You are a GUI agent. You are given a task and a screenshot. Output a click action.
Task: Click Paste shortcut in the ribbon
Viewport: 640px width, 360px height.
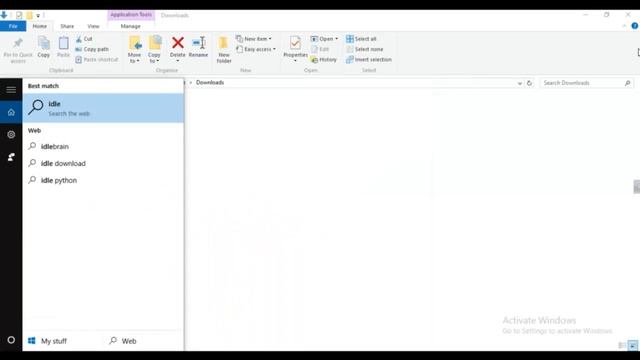click(x=97, y=60)
